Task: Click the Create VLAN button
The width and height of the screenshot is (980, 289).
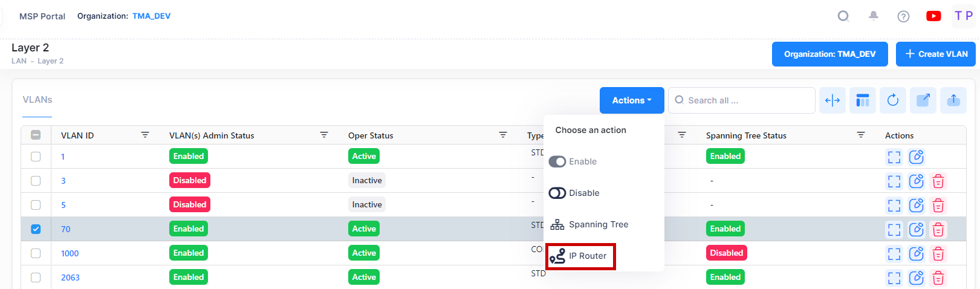Action: (x=935, y=54)
